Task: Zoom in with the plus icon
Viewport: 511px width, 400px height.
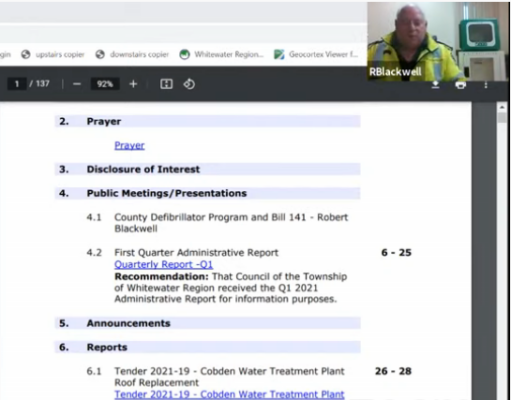Action: 133,84
